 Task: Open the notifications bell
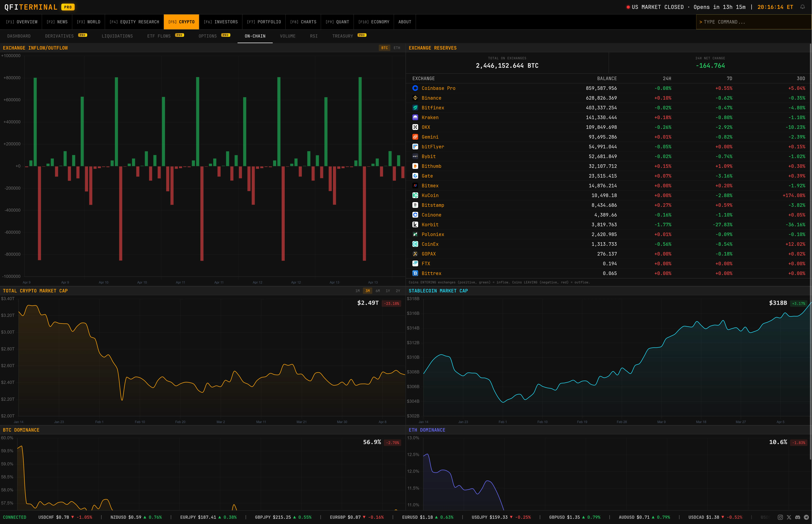pyautogui.click(x=803, y=7)
